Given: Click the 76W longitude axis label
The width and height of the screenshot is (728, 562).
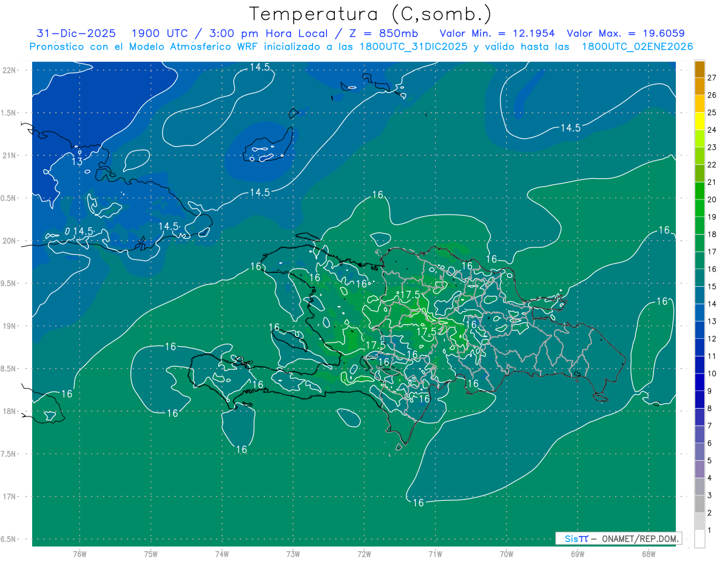Looking at the screenshot, I should pos(79,554).
